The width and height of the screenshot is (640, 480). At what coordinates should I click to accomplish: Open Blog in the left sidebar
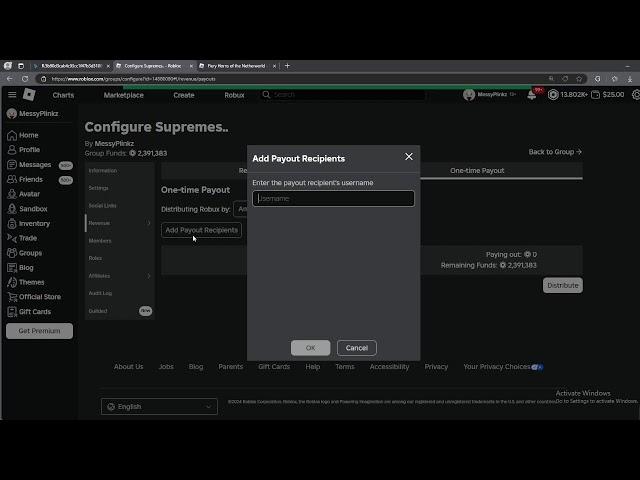coord(21,268)
